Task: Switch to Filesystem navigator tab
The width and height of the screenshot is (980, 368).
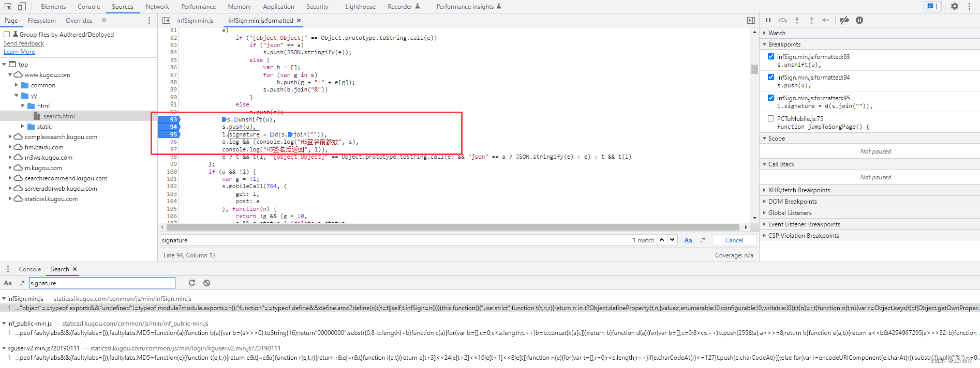Action: (41, 21)
